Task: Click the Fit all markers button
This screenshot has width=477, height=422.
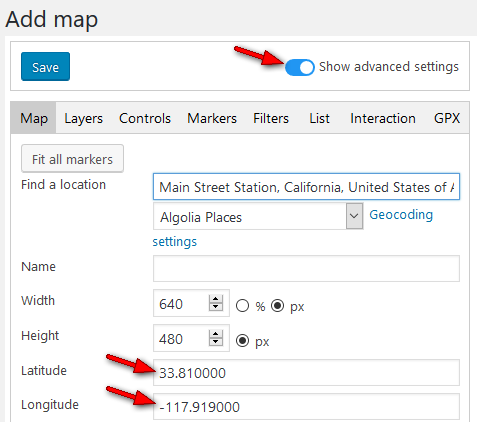Action: coord(72,159)
